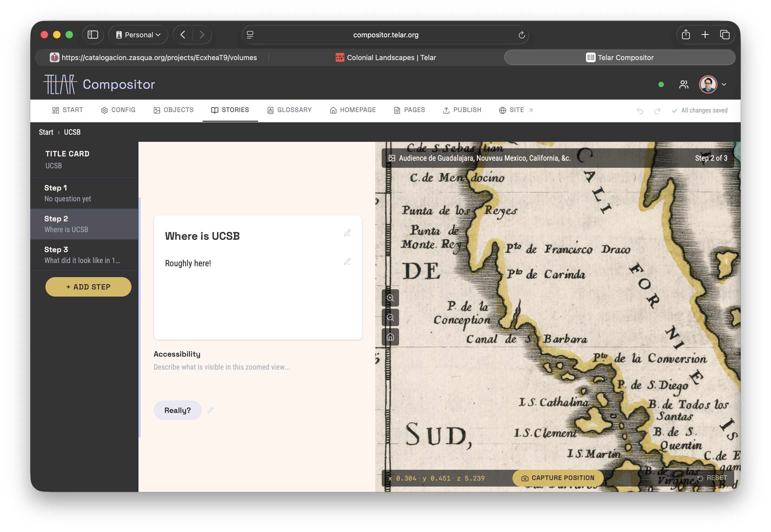Select Step 3 in the sidebar
771x532 pixels.
click(84, 255)
